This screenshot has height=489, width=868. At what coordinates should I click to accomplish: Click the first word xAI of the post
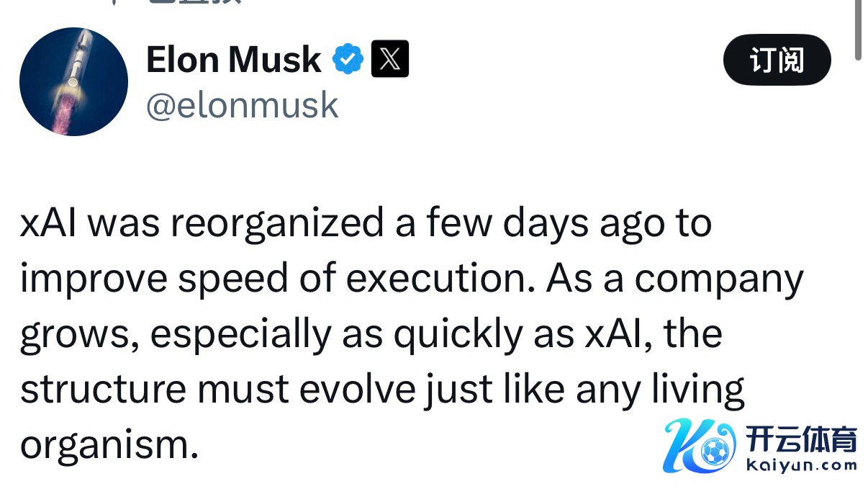pos(53,223)
